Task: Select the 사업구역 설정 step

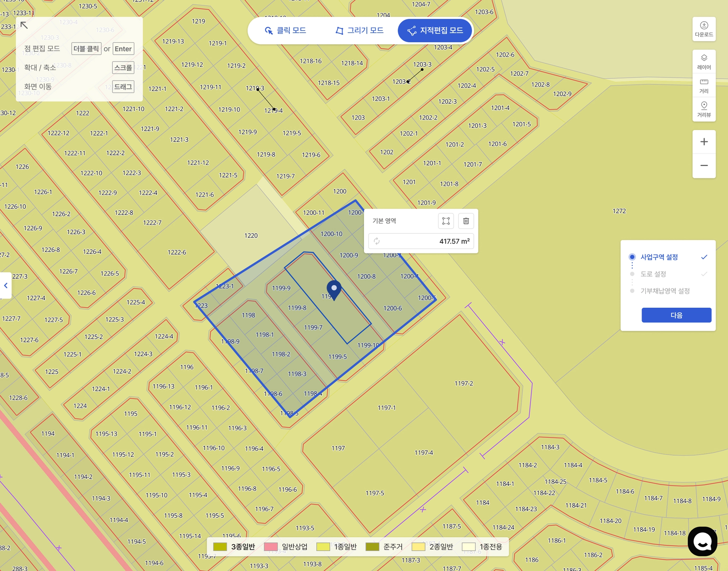Action: point(659,257)
